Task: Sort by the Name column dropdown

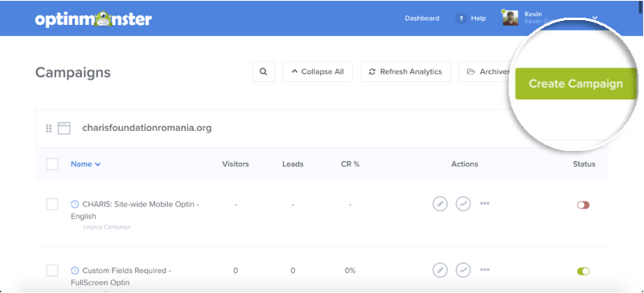Action: point(85,164)
